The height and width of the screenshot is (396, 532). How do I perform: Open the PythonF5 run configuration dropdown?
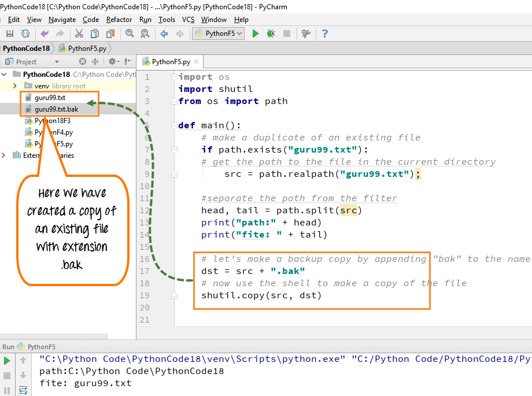point(218,34)
